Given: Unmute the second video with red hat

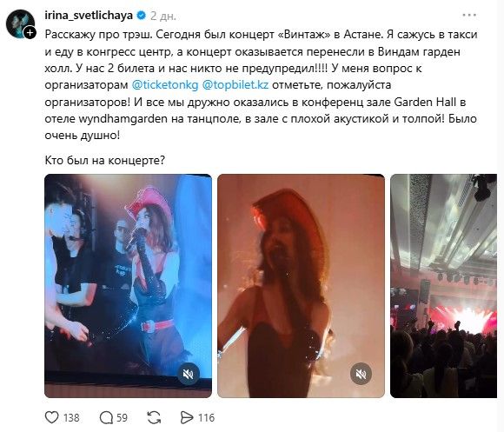Looking at the screenshot, I should pyautogui.click(x=361, y=374).
